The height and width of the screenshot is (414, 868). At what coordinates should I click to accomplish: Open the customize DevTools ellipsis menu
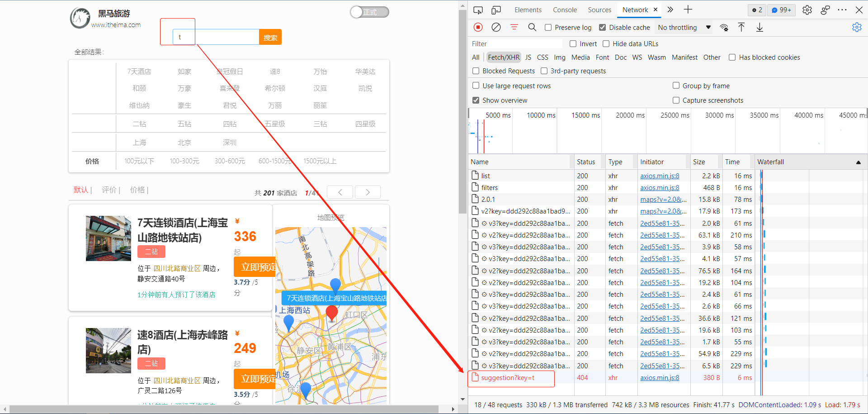[842, 10]
